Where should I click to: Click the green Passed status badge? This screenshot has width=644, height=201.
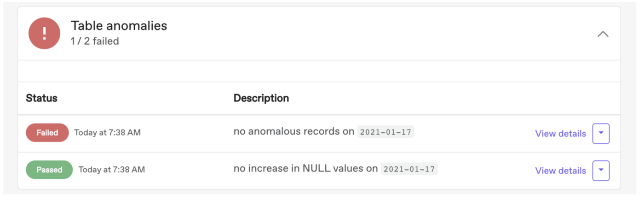click(49, 170)
